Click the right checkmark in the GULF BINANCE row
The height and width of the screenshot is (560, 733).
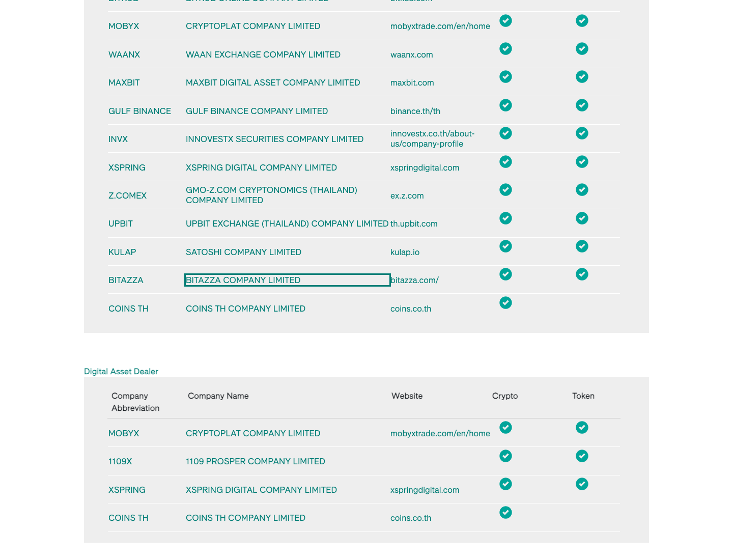pyautogui.click(x=582, y=105)
